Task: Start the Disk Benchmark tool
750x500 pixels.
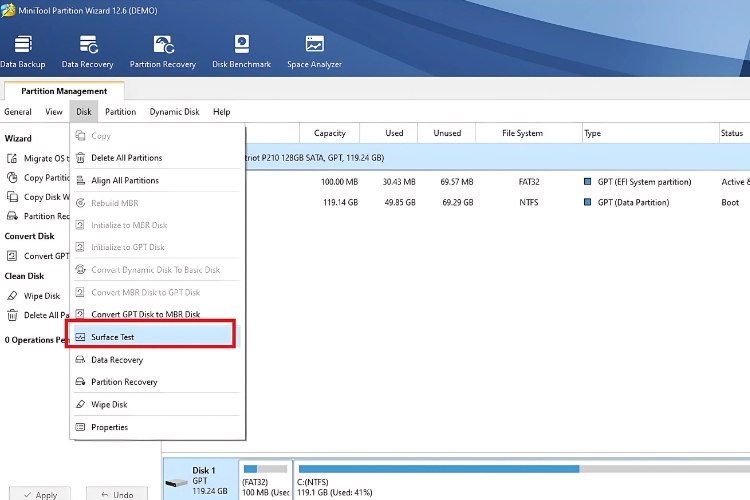Action: [241, 52]
